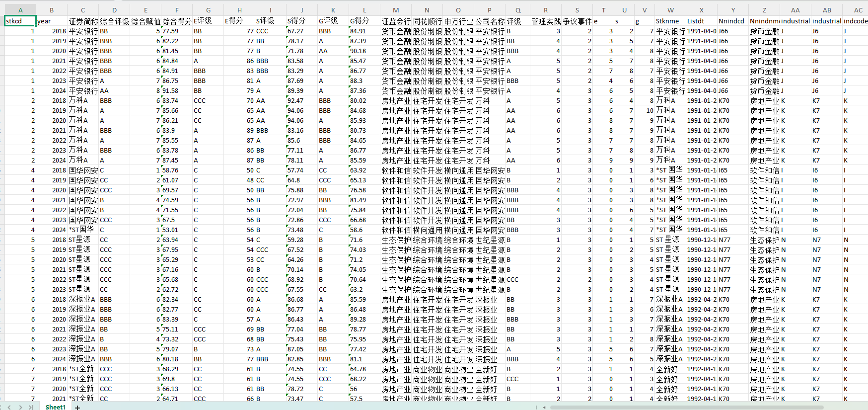Select column A by its header
The height and width of the screenshot is (410, 868).
pyautogui.click(x=20, y=10)
